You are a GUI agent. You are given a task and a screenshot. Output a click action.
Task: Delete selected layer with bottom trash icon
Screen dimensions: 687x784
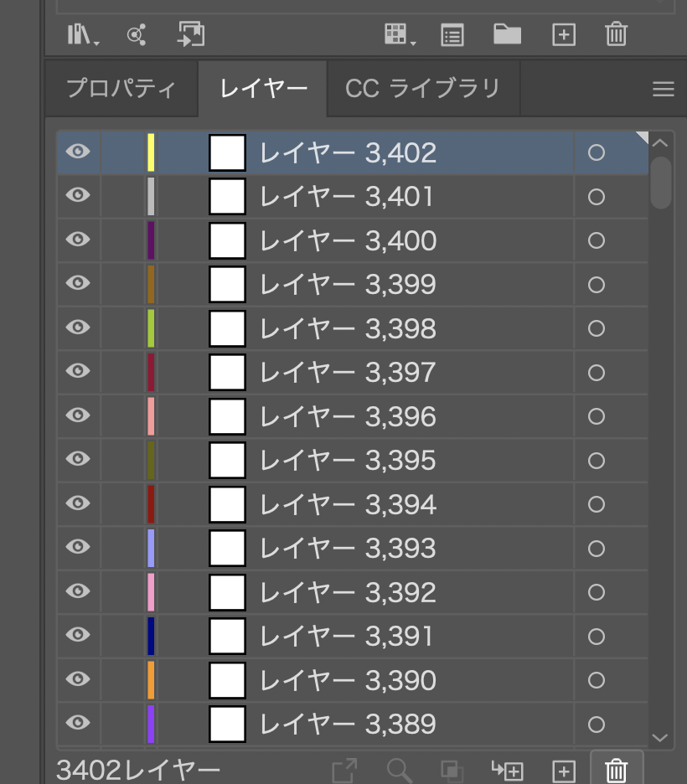pos(617,771)
